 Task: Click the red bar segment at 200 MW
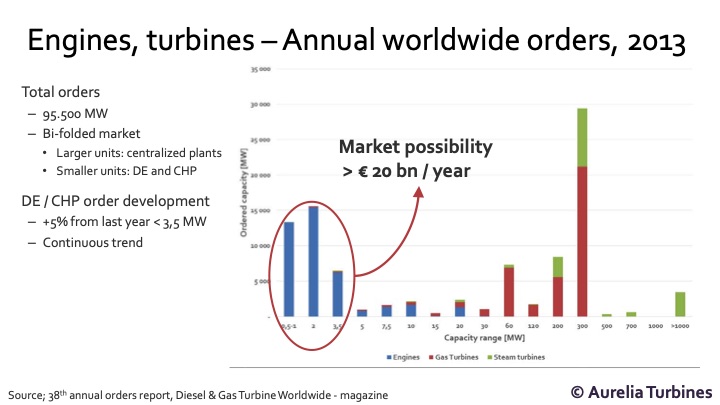tap(557, 297)
